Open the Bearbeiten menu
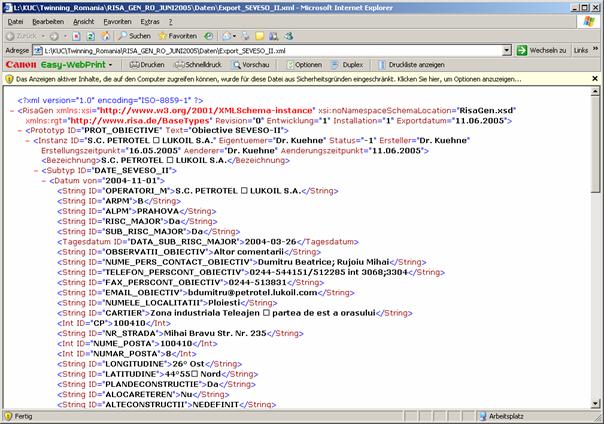This screenshot has height=424, width=604. (47, 21)
